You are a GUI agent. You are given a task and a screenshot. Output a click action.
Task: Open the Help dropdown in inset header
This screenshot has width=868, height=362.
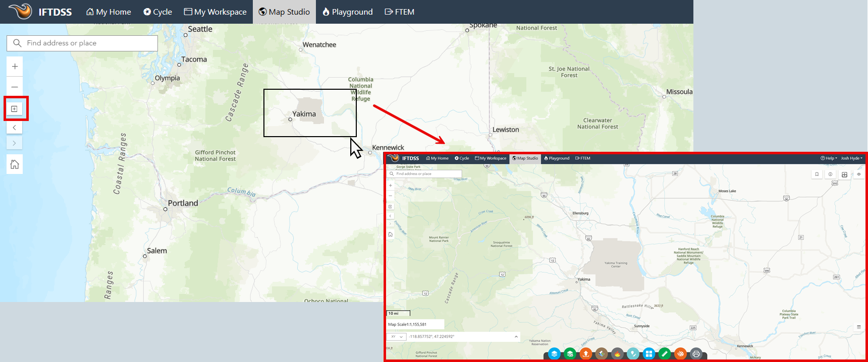pyautogui.click(x=829, y=158)
